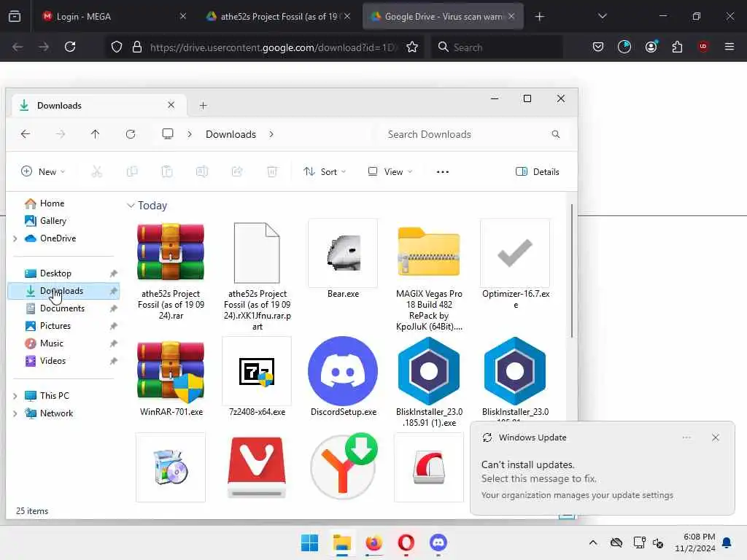The image size is (747, 560).
Task: Expand the OneDrive tree node
Action: [x=15, y=238]
